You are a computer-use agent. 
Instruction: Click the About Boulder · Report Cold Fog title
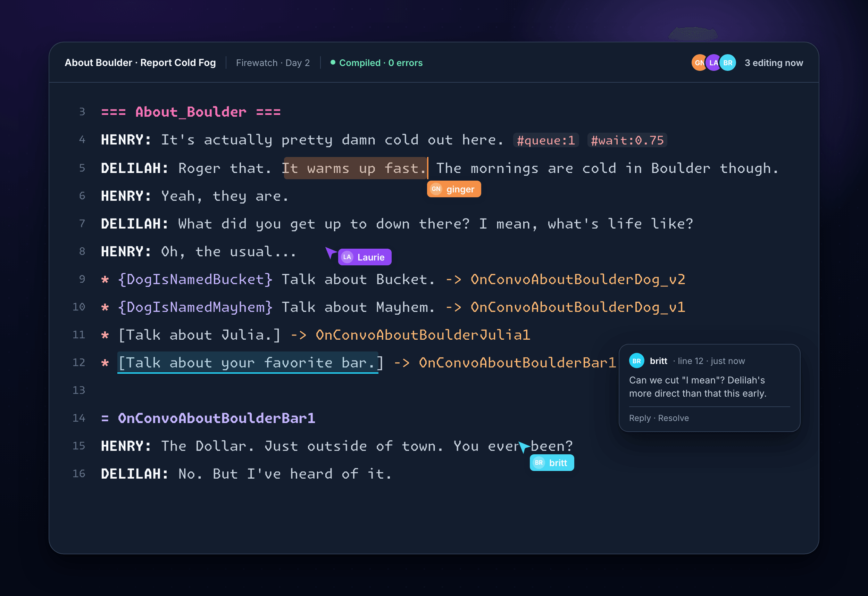point(140,63)
